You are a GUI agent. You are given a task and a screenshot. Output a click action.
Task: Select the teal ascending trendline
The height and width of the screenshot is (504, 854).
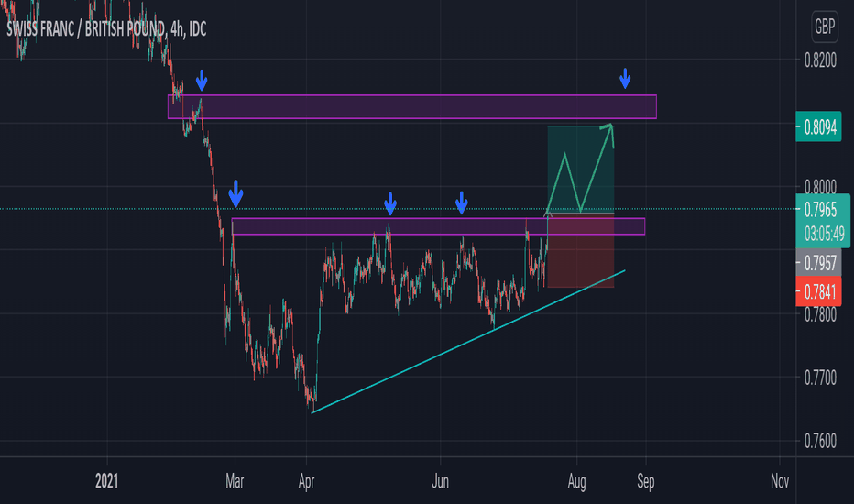point(468,342)
